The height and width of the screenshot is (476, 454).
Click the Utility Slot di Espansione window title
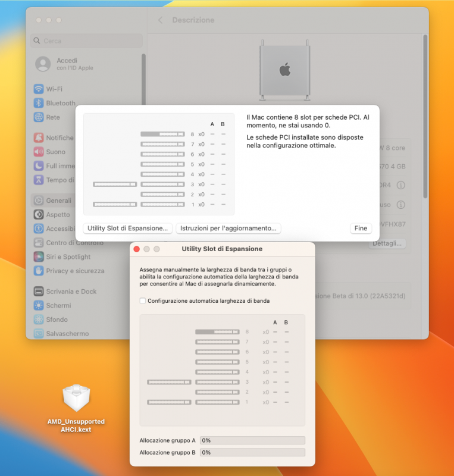[x=222, y=249]
